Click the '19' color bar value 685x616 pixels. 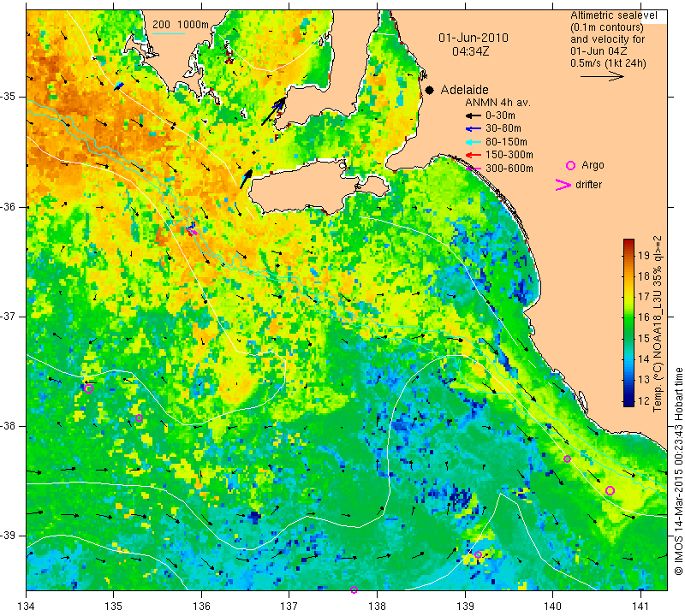pos(644,255)
